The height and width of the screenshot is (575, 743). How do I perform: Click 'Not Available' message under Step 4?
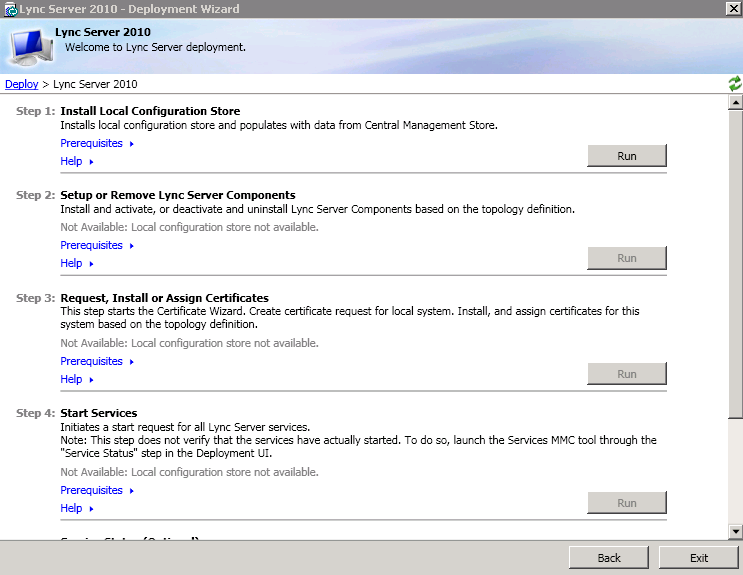point(189,472)
